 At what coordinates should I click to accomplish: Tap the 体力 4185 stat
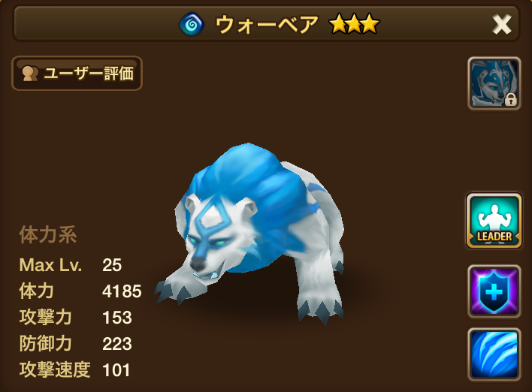point(80,291)
